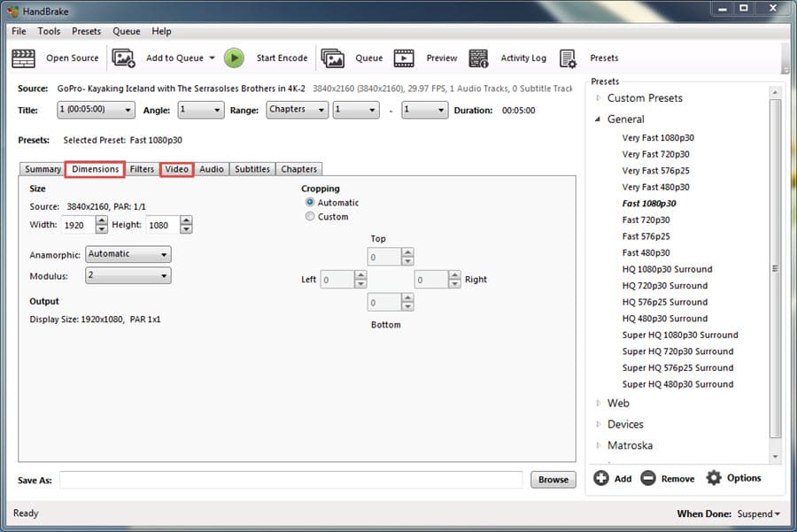Click the Add preset plus icon
Viewport: 797px width, 532px height.
pyautogui.click(x=601, y=478)
